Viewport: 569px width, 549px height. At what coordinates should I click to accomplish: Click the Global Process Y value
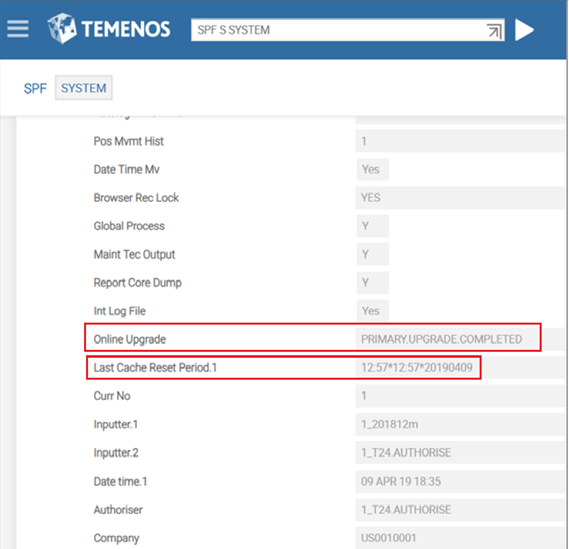click(372, 226)
